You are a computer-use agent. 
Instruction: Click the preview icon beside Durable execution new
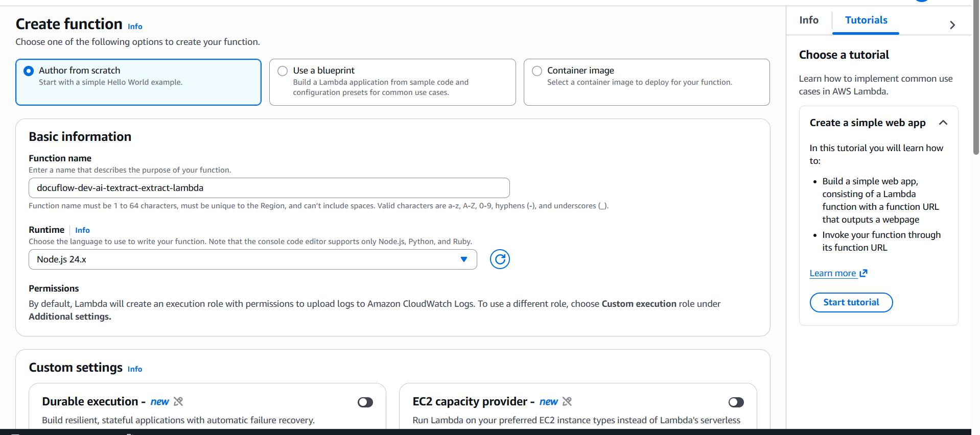[178, 402]
